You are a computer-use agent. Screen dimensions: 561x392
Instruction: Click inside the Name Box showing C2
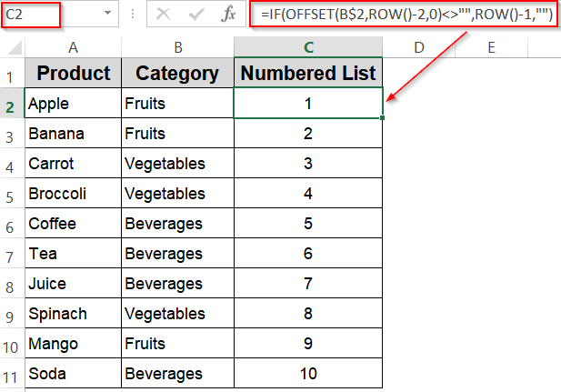click(x=45, y=15)
